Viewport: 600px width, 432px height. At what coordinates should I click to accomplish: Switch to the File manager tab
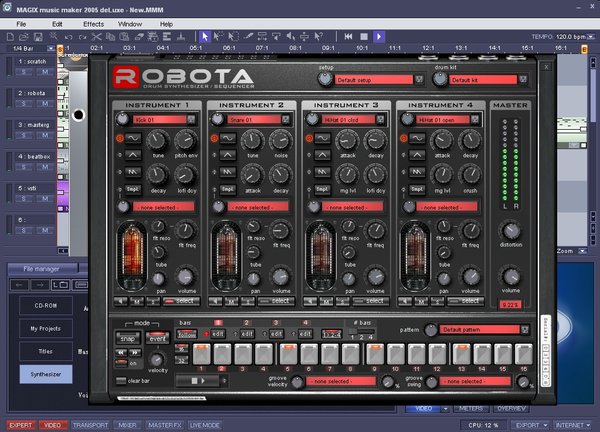click(x=42, y=269)
